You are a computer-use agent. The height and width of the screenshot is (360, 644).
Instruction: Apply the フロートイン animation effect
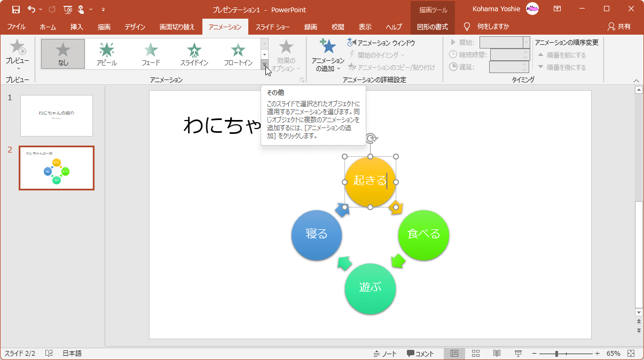(238, 53)
